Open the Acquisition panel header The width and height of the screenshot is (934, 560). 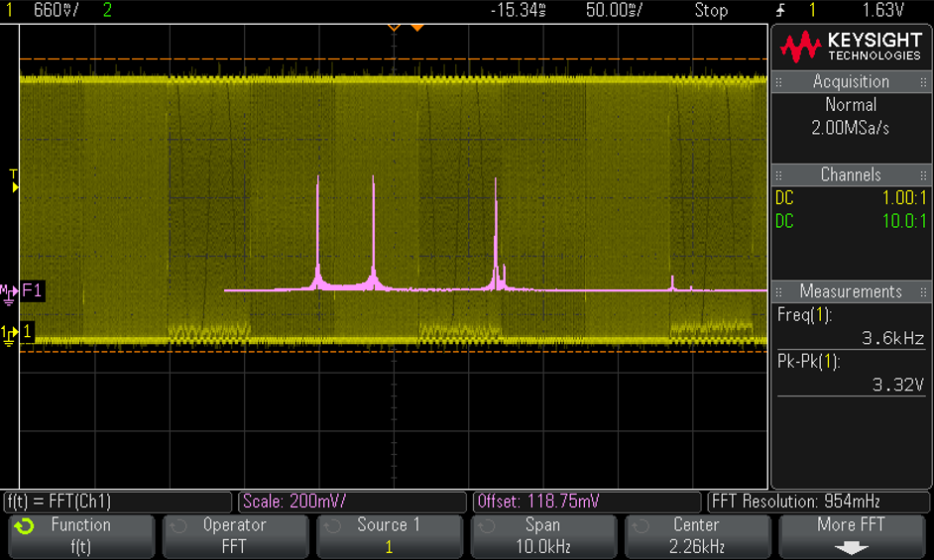click(x=851, y=81)
